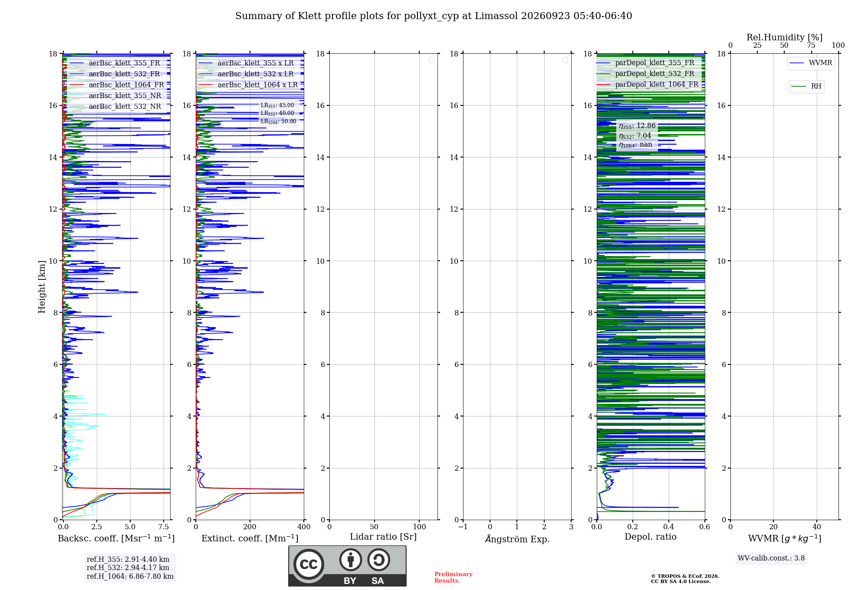Click the CC BY SA 4.0 License text
Viewport: 868px width, 590px height.
click(681, 581)
